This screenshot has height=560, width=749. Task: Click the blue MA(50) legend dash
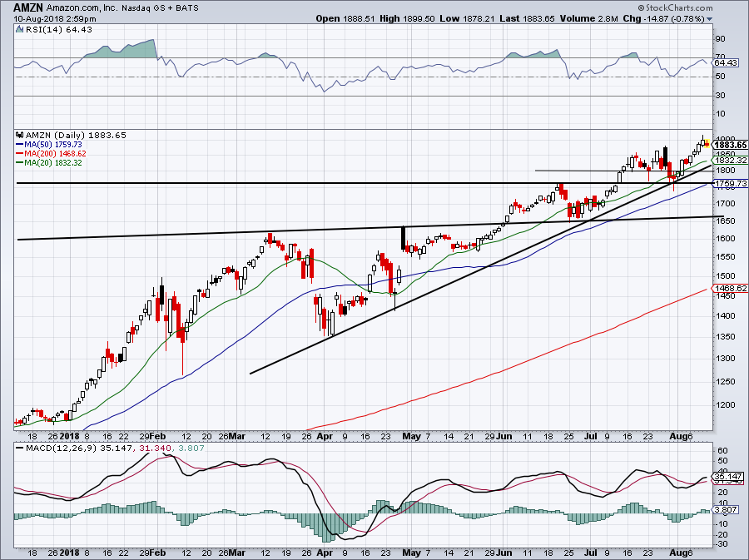20,144
